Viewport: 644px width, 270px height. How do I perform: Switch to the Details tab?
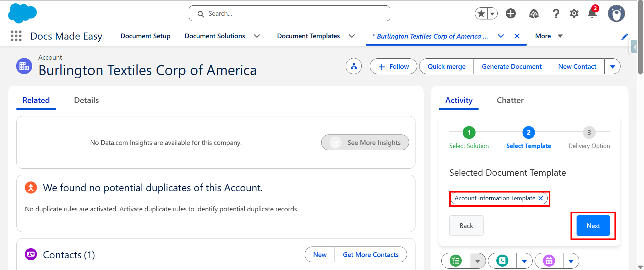87,100
